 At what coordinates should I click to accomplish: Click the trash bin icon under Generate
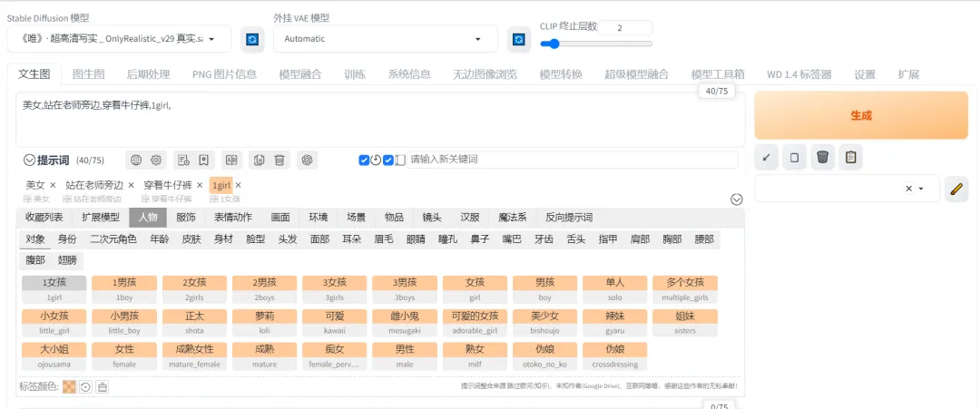point(822,158)
